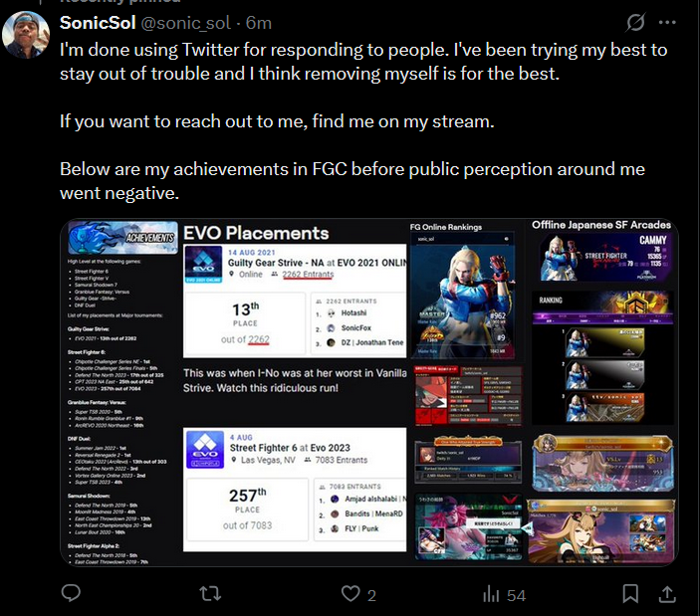Repost this tweet via the retweet icon
The width and height of the screenshot is (700, 616).
(x=210, y=594)
